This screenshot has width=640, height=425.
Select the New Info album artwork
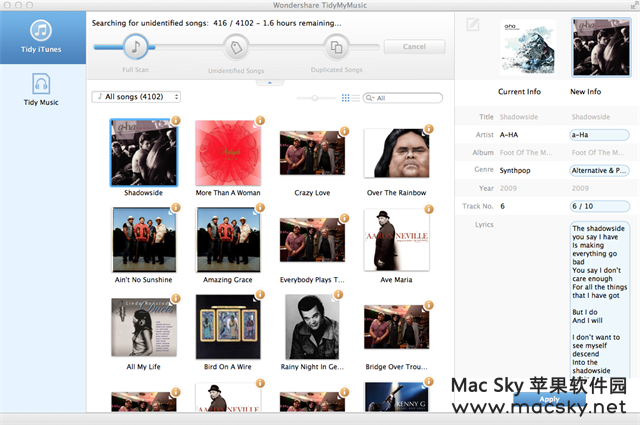601,47
